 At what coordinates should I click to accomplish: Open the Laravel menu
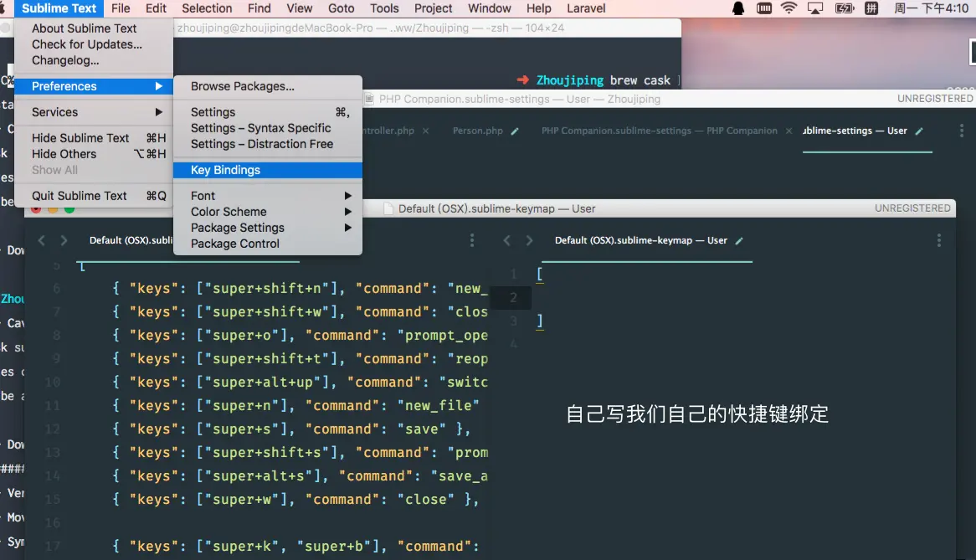click(586, 8)
